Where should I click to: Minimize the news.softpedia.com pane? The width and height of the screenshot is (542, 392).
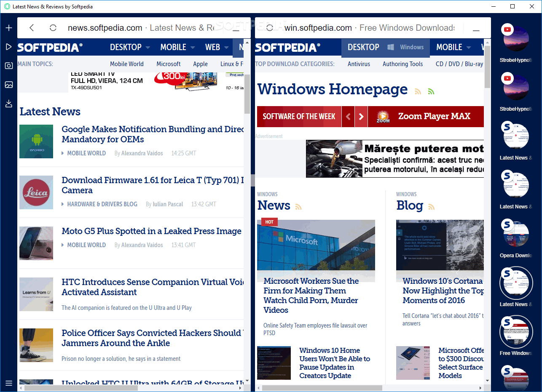236,30
